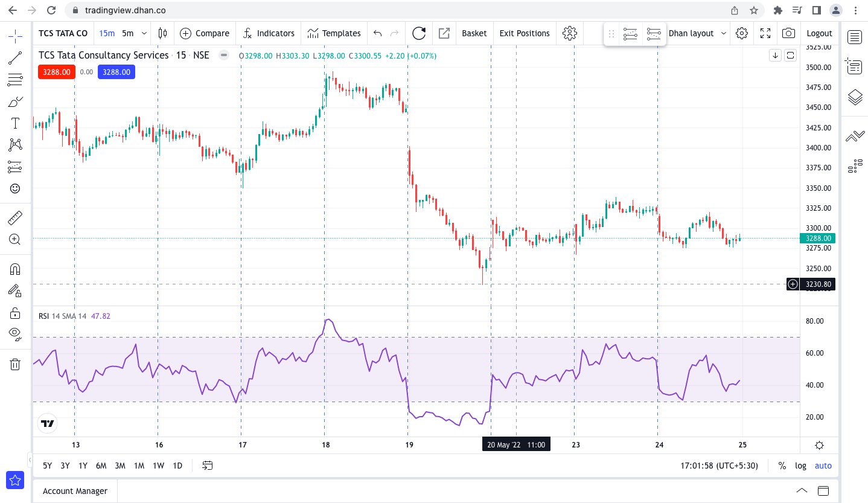
Task: Open the Compare symbol dialog
Action: (205, 33)
